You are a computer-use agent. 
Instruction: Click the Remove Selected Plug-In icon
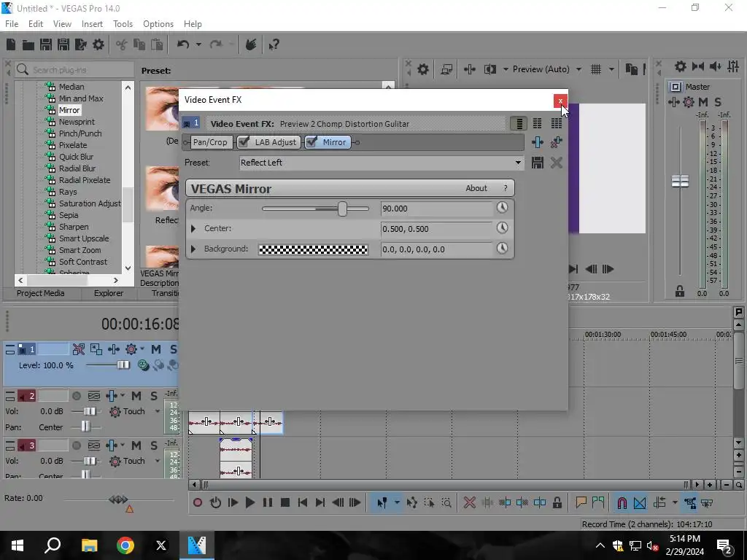[x=556, y=142]
